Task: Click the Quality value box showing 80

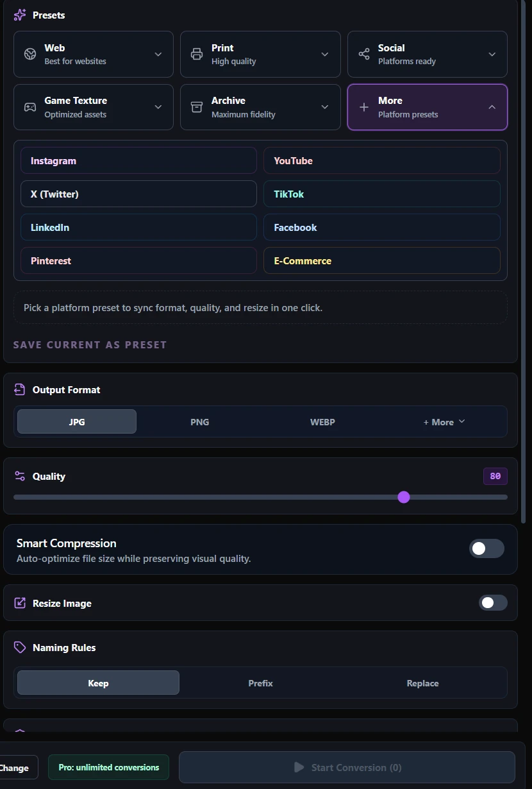Action: (495, 476)
